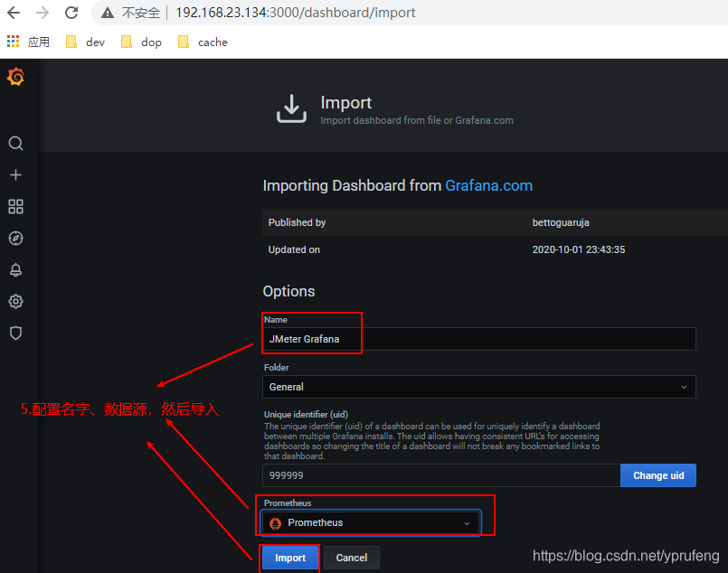728x573 pixels.
Task: Reload the page with refresh icon
Action: pos(71,13)
